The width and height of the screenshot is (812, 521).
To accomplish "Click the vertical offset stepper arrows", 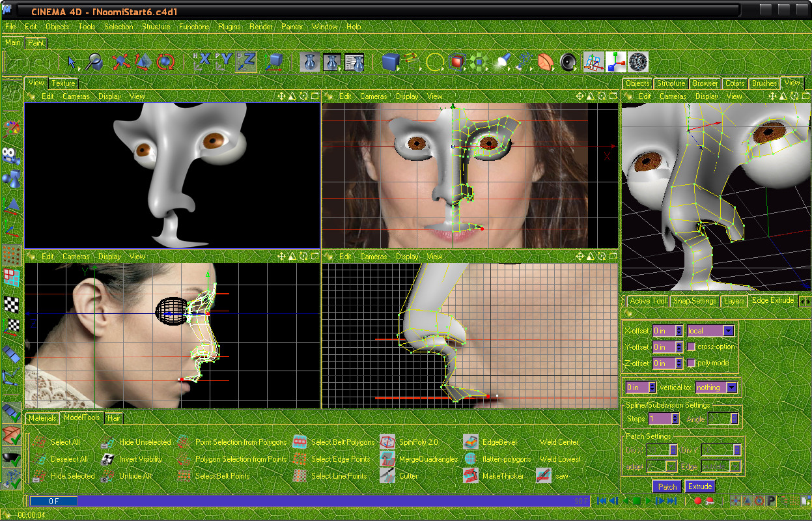I will pos(652,387).
